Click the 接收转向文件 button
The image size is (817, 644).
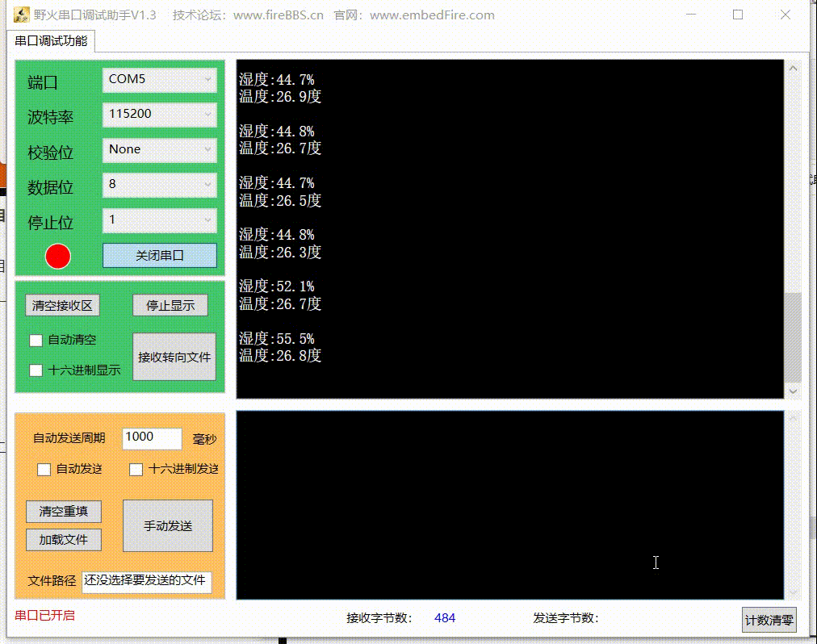[x=174, y=357]
